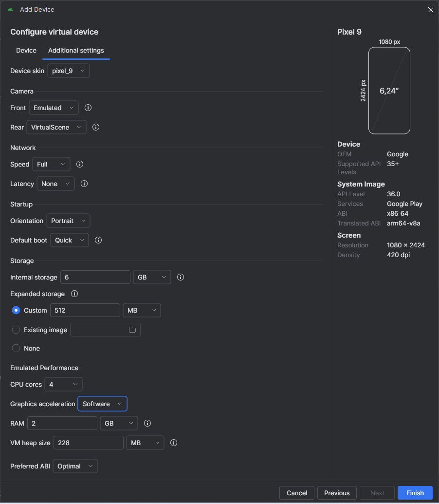Click the info icon beside Front camera
439x504 pixels.
click(x=88, y=108)
